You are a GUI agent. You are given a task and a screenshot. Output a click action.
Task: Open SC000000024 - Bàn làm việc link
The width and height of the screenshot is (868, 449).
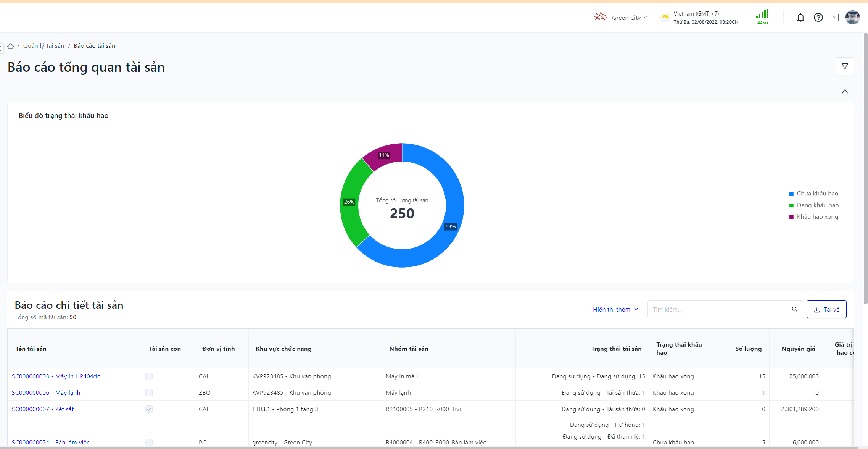[51, 442]
